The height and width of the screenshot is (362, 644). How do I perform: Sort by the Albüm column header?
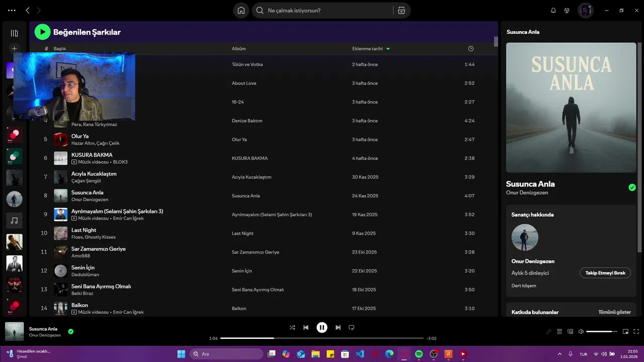pos(238,49)
